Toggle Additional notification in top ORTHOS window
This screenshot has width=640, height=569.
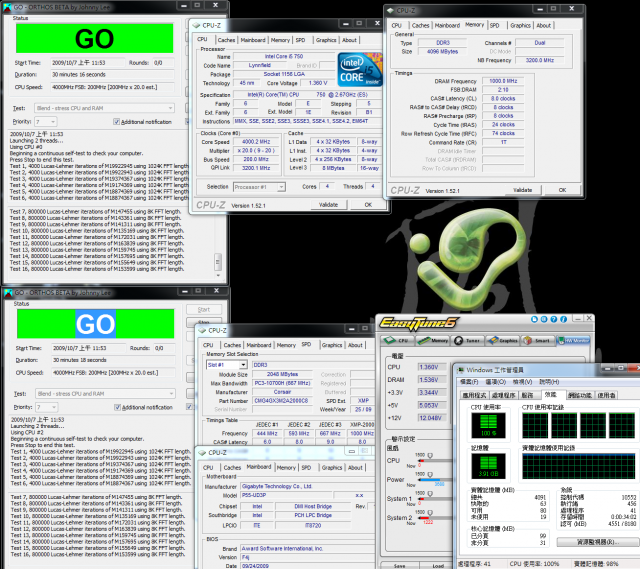click(x=117, y=122)
